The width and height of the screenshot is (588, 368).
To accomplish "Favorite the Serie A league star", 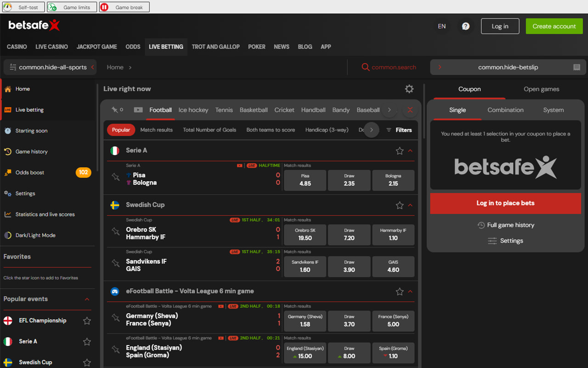I will (x=400, y=151).
